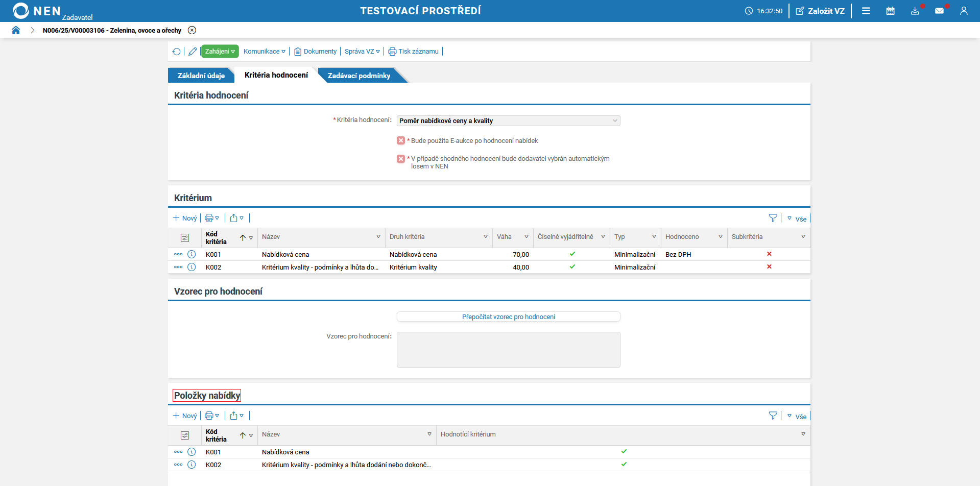
Task: Click the Založit VZ button
Action: [x=820, y=11]
